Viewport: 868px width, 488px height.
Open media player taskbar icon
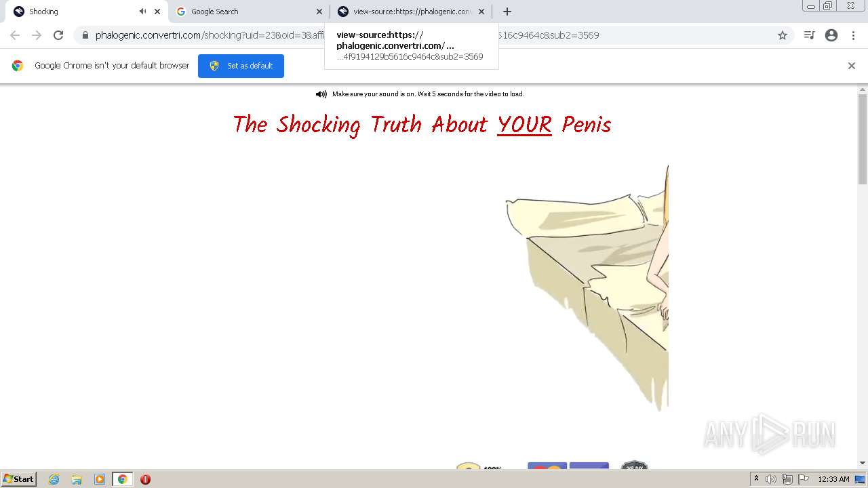[100, 479]
